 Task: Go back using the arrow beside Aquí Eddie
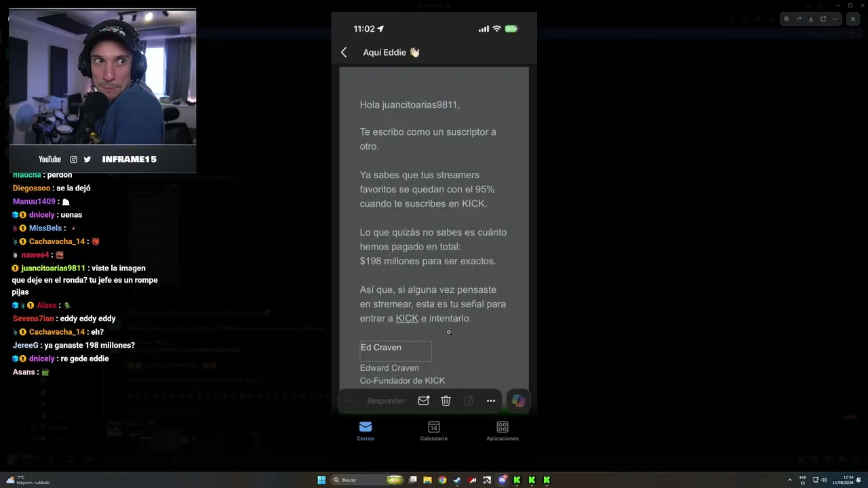[344, 52]
